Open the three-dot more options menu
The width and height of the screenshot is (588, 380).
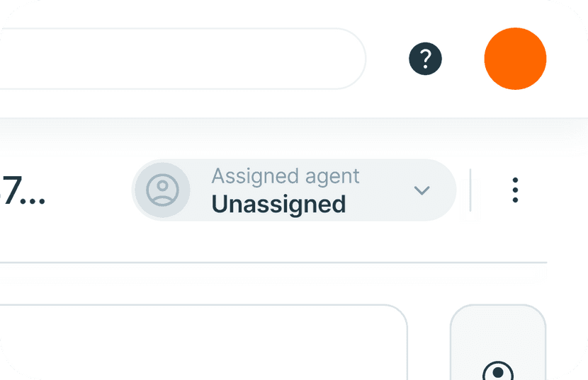pyautogui.click(x=515, y=190)
